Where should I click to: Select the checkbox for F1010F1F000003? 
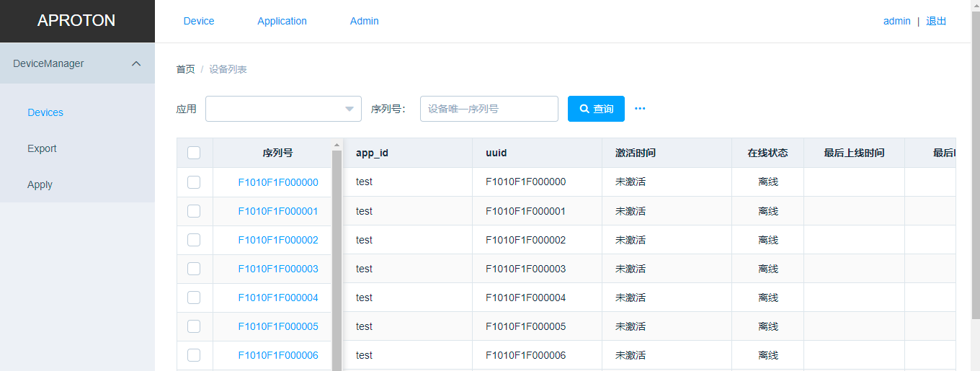[x=194, y=269]
